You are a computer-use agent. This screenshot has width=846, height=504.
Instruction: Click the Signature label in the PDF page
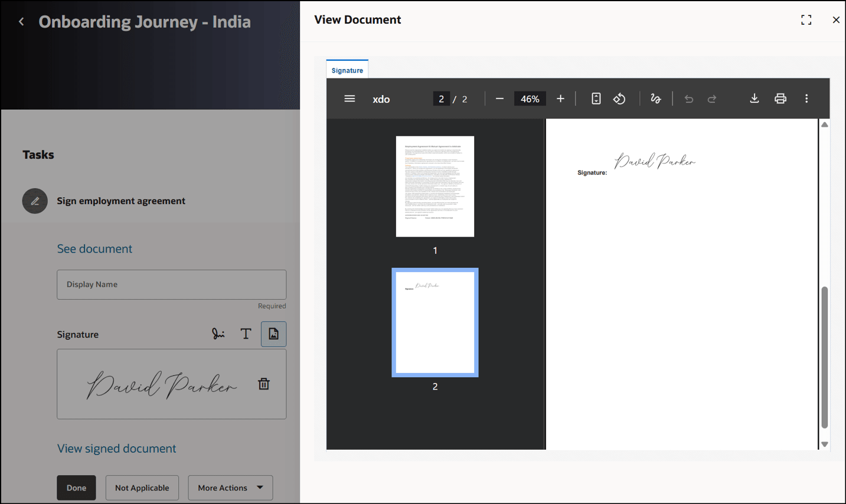[x=592, y=173]
